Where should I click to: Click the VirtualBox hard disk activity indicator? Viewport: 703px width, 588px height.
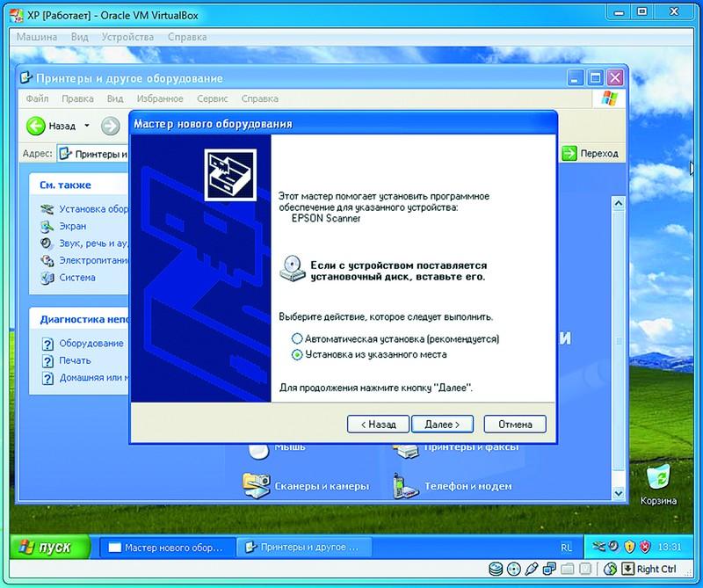click(x=496, y=570)
